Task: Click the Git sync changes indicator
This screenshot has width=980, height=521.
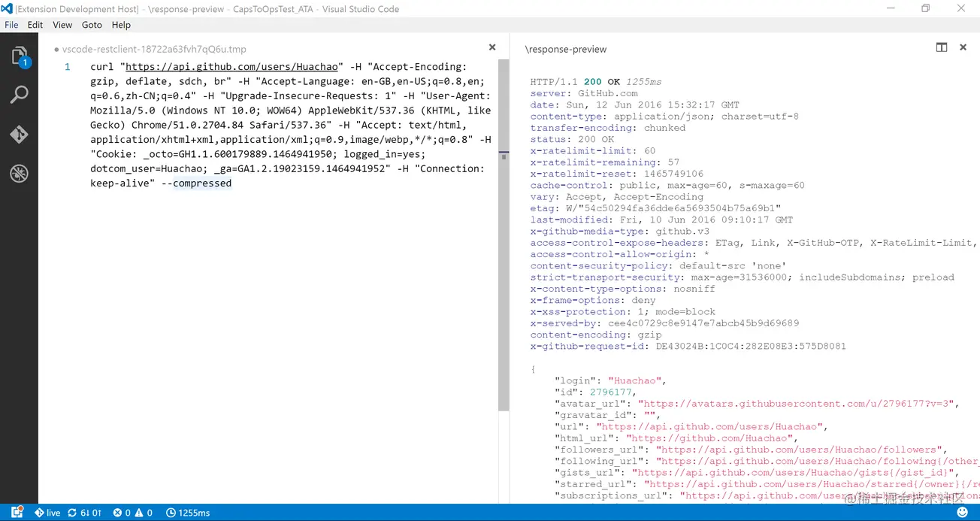Action: 84,513
